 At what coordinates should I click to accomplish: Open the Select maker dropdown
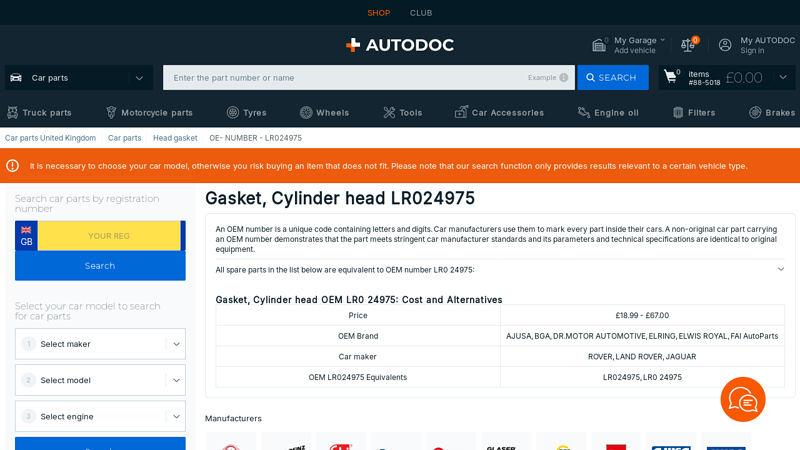coord(100,344)
